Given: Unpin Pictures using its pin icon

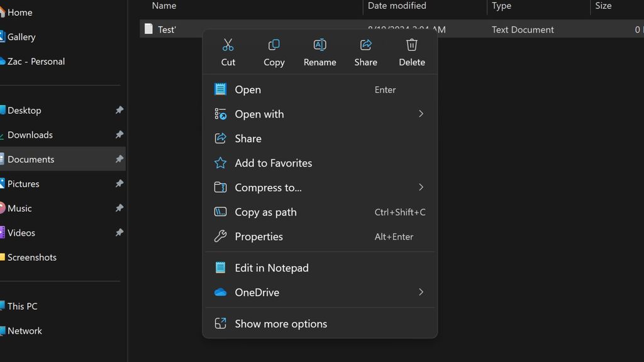Looking at the screenshot, I should [x=119, y=184].
